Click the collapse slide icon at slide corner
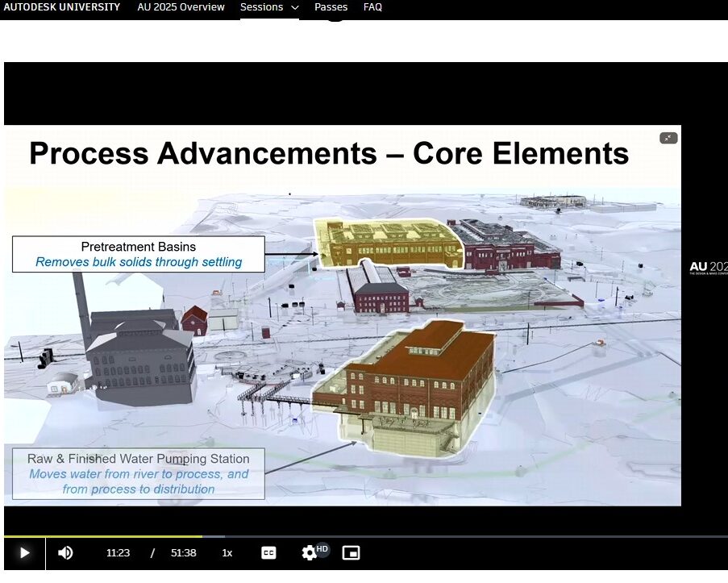 point(668,138)
